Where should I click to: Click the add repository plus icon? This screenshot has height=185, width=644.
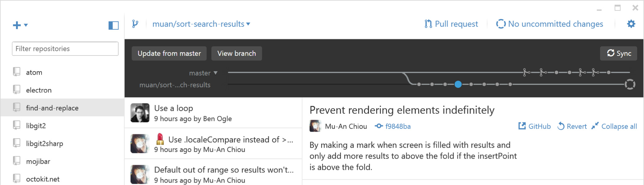16,25
